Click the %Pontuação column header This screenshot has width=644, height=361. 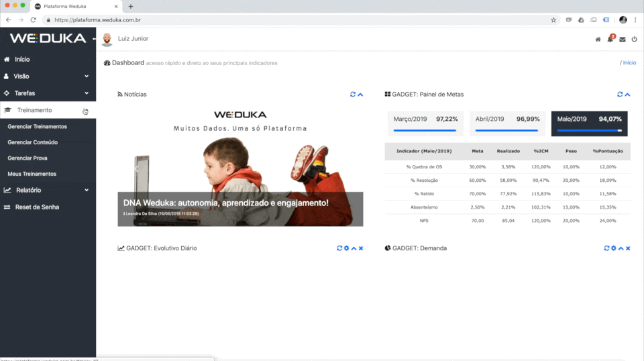608,151
